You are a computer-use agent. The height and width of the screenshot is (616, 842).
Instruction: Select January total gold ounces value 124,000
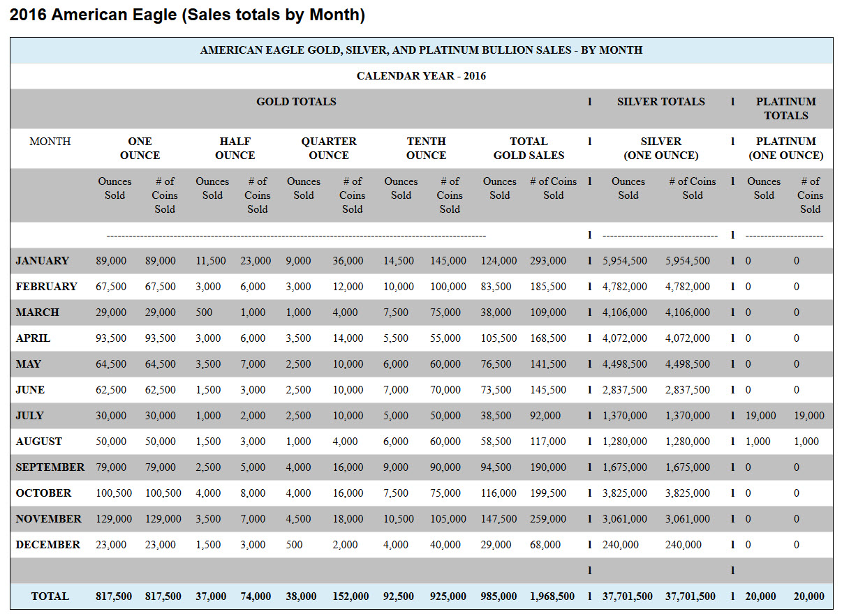(x=498, y=261)
